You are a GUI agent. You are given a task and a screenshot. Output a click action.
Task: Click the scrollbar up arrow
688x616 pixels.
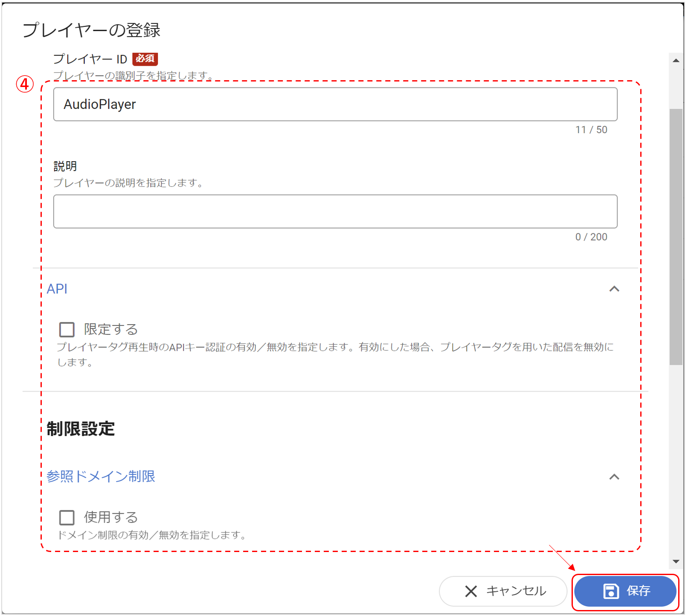click(x=676, y=61)
